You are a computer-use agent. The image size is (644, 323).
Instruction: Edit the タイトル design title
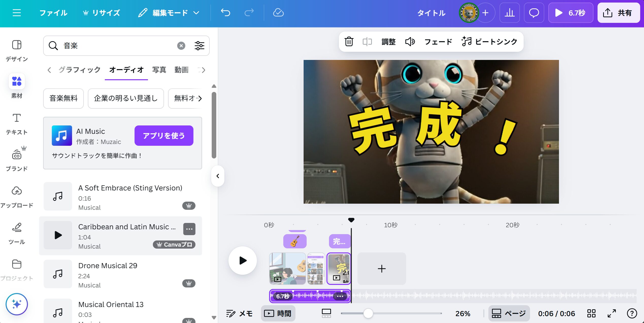(x=431, y=13)
